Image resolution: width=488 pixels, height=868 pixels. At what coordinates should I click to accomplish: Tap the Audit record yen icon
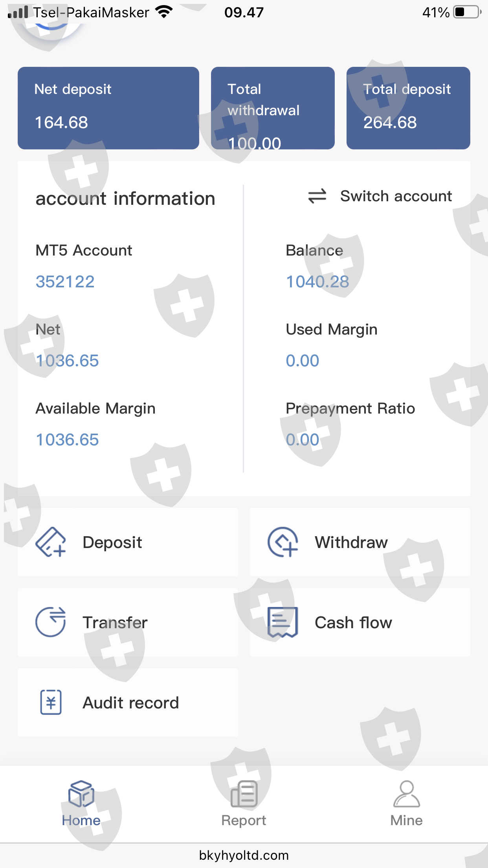pos(51,702)
